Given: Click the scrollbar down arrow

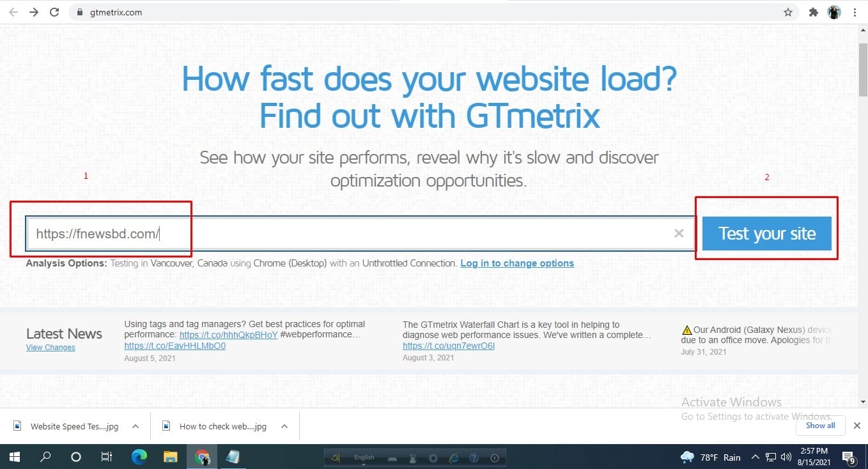Looking at the screenshot, I should (x=863, y=402).
